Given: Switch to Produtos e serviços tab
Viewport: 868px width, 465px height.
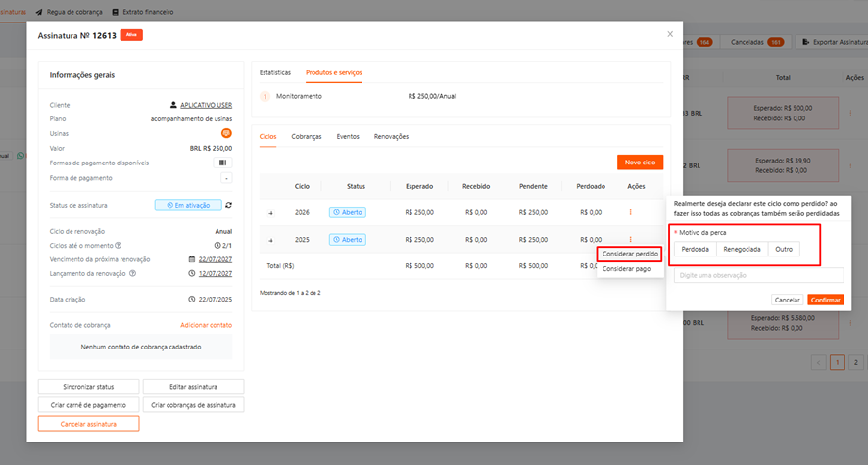Looking at the screenshot, I should click(x=334, y=73).
